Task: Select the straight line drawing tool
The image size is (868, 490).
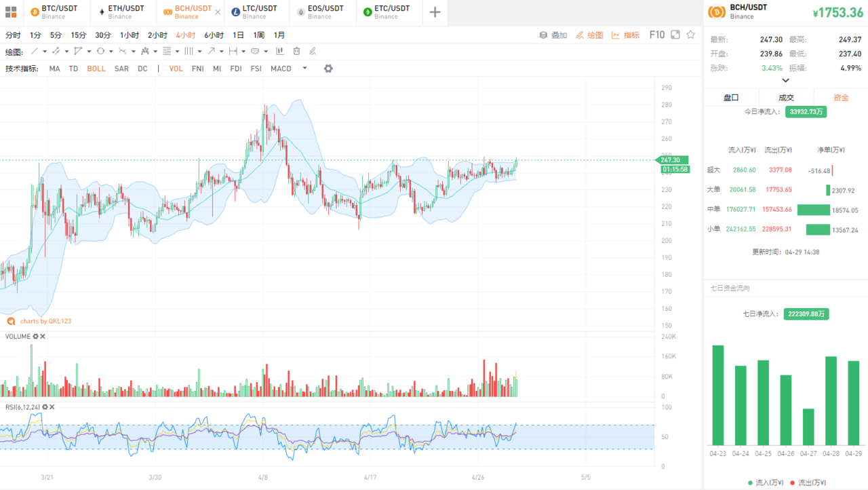Action: [35, 51]
